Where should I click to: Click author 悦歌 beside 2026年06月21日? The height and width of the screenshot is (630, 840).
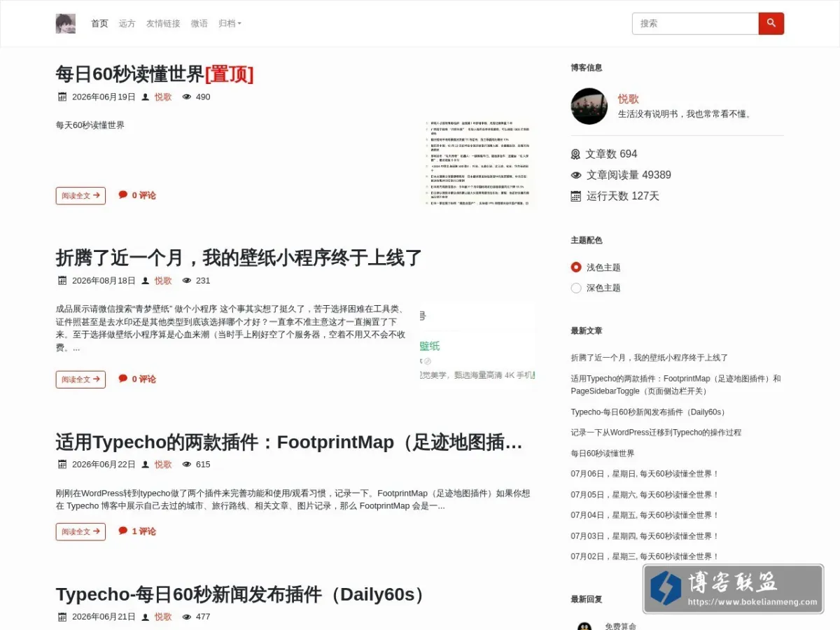pos(163,617)
